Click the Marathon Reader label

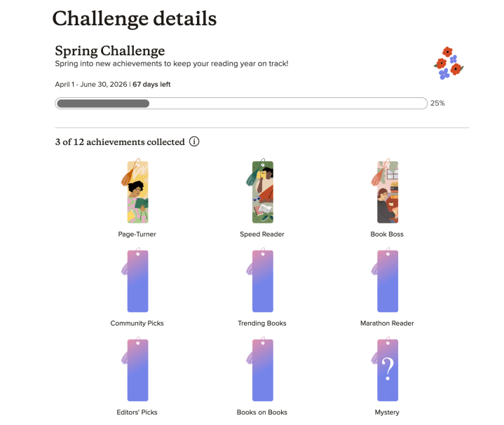(387, 323)
